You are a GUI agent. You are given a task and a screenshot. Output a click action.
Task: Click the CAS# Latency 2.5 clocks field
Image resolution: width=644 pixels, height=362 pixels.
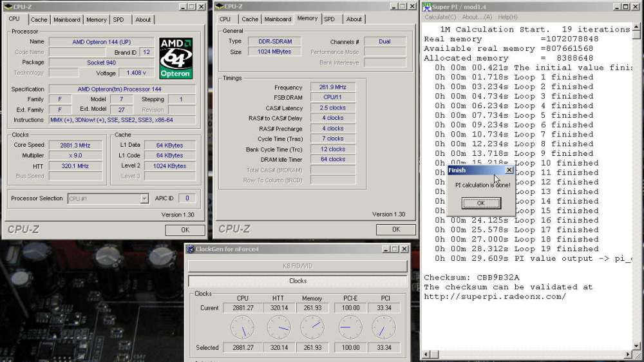click(x=333, y=108)
